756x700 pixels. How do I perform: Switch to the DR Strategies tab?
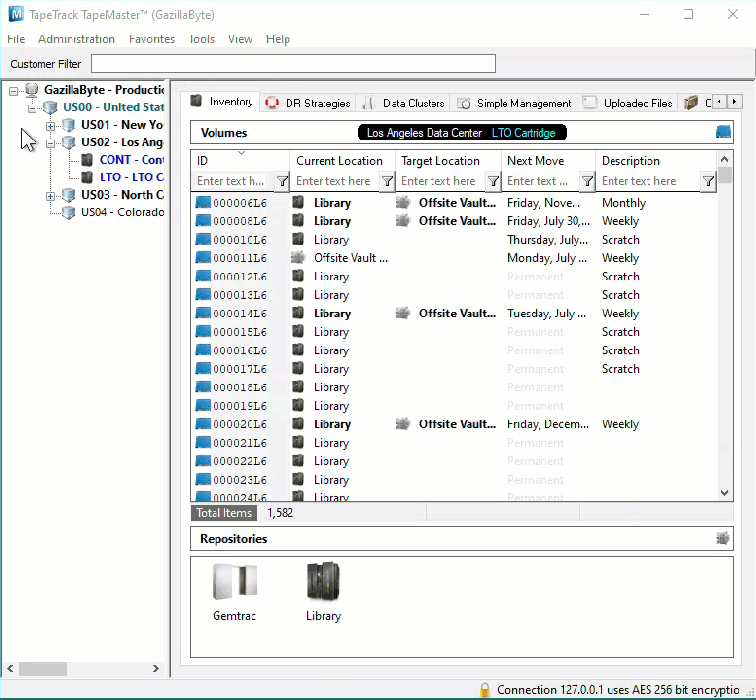pyautogui.click(x=308, y=103)
